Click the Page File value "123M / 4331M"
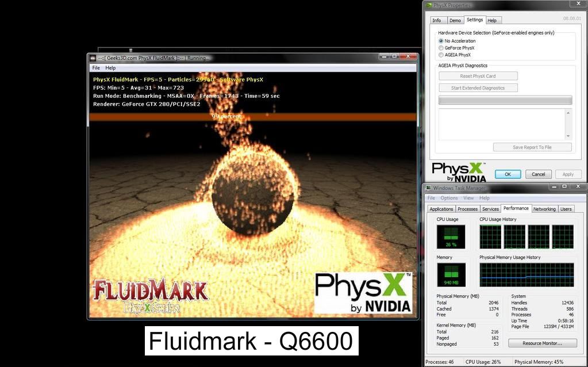The height and width of the screenshot is (367, 588). coord(559,327)
